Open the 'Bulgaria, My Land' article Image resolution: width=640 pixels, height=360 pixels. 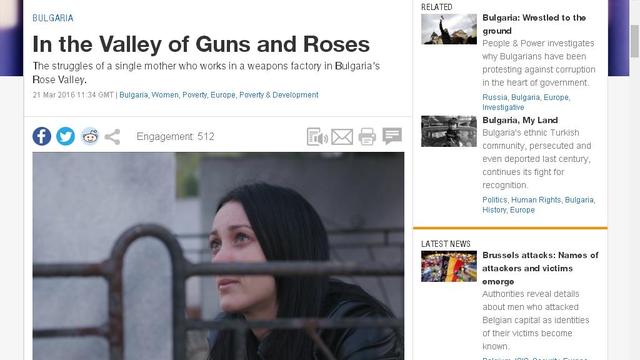[520, 120]
